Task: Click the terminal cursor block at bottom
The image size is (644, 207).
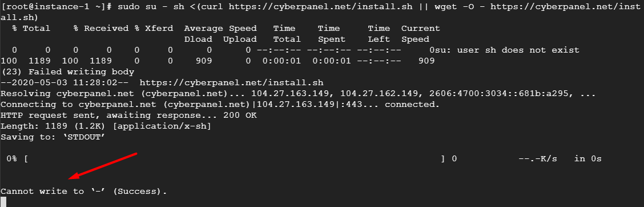Action: pos(3,202)
